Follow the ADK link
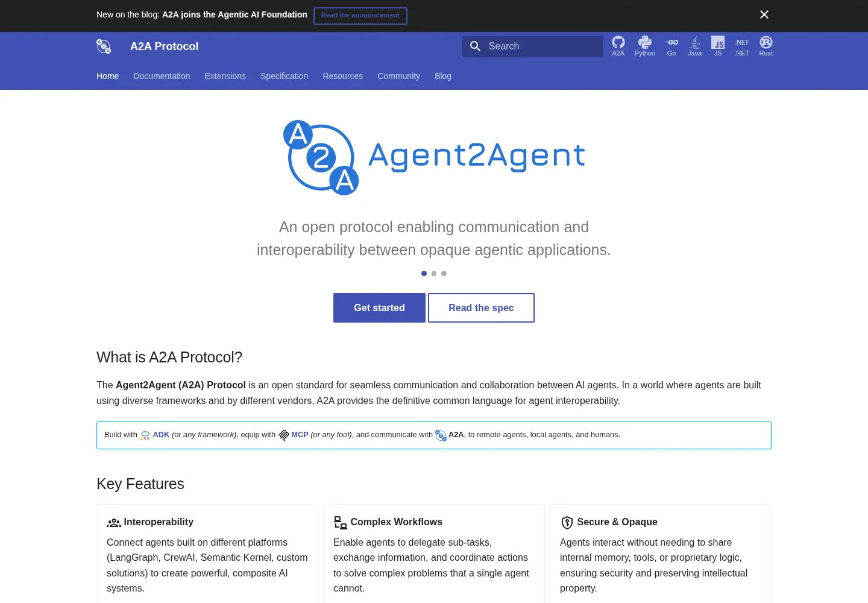 click(161, 435)
